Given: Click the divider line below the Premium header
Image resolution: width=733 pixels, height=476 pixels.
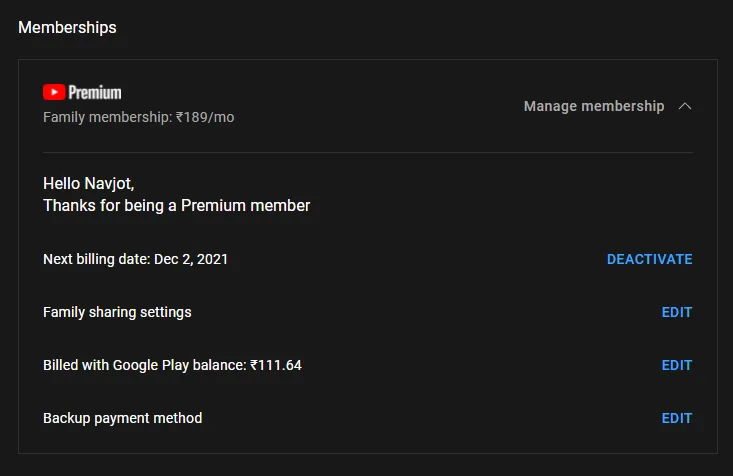Looking at the screenshot, I should pos(367,152).
